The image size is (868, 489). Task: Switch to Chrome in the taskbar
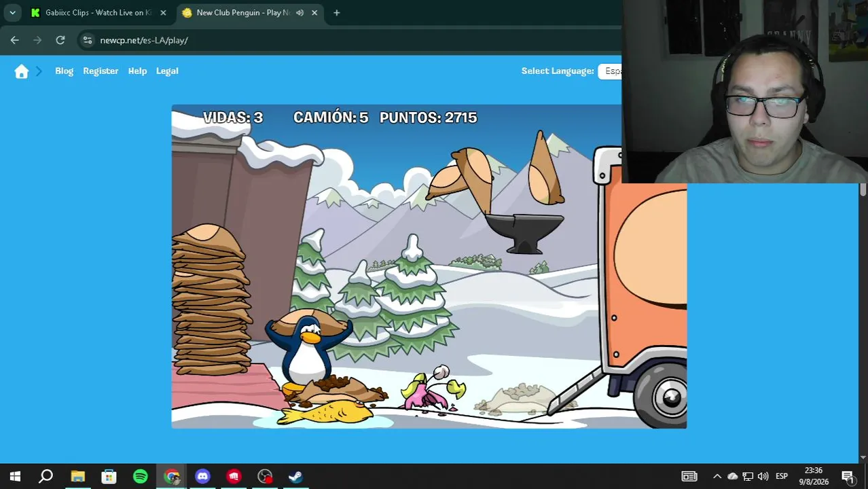click(171, 476)
